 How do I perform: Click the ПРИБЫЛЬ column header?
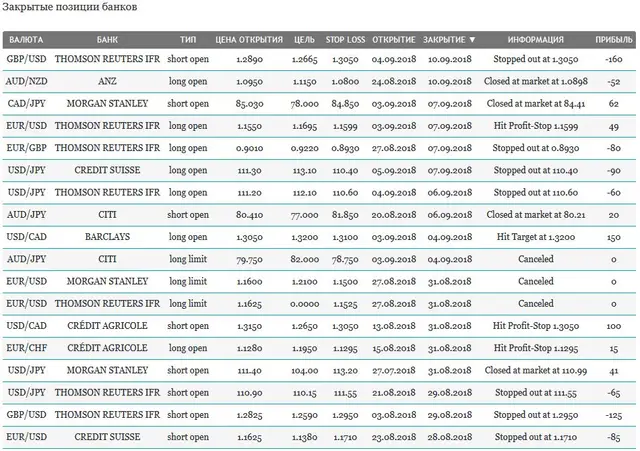[x=614, y=40]
